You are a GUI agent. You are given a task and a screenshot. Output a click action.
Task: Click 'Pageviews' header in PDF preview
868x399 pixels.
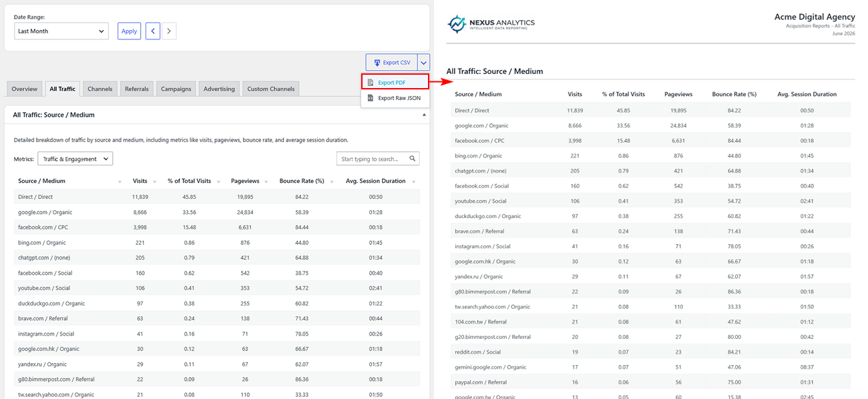pos(678,94)
